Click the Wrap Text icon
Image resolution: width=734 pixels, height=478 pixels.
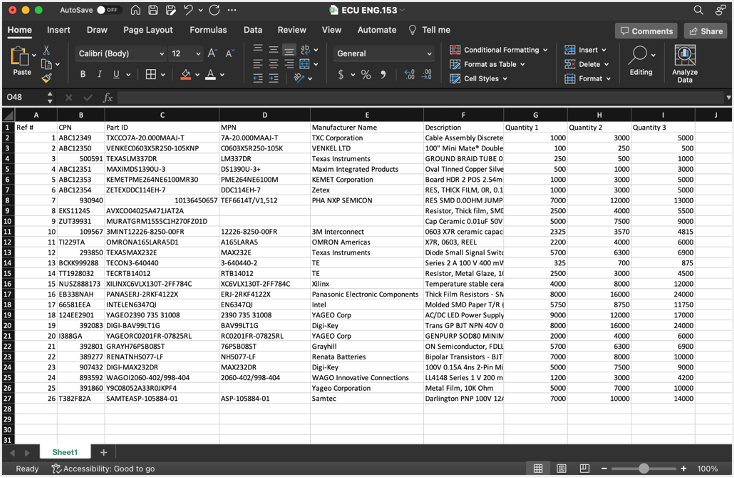[305, 49]
